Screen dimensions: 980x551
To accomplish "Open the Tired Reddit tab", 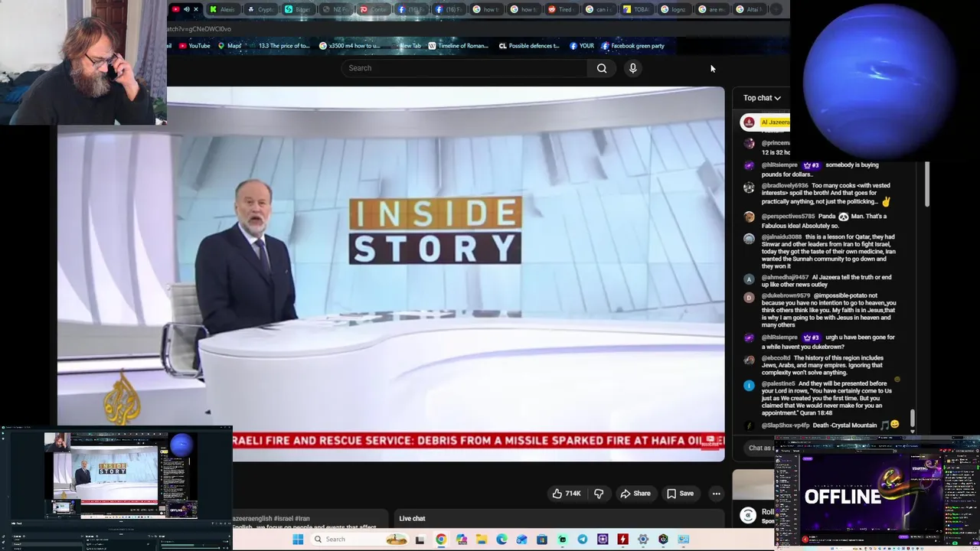I will tap(560, 9).
